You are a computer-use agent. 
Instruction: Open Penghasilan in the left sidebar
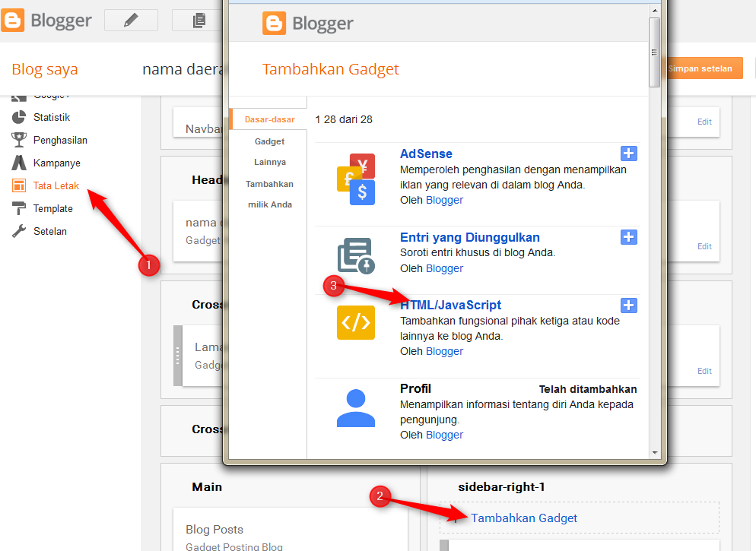coord(60,140)
